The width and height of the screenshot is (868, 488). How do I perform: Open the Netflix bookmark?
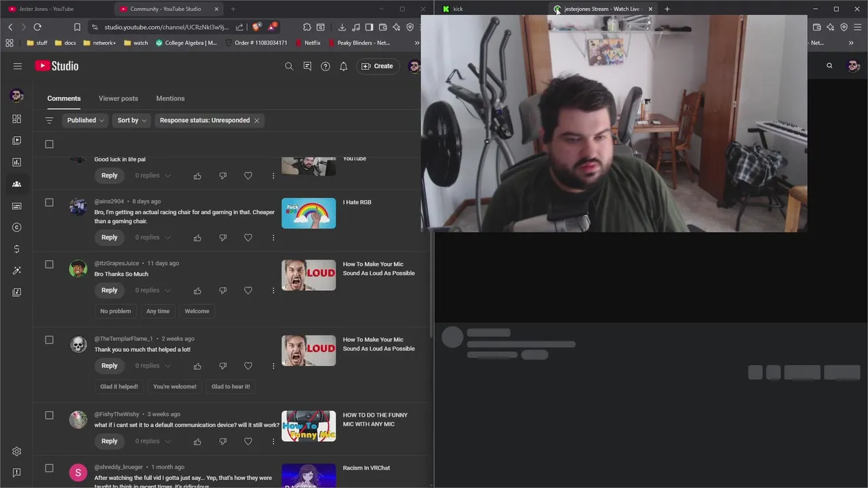(307, 43)
